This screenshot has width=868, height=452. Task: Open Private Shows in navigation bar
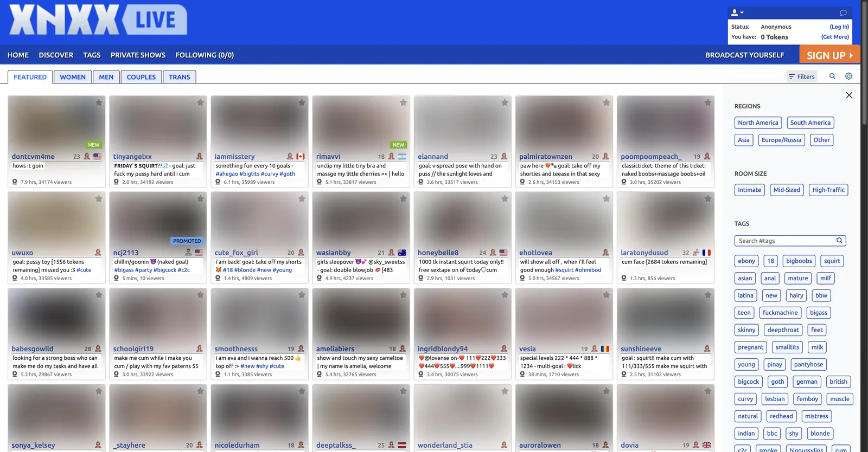click(138, 55)
